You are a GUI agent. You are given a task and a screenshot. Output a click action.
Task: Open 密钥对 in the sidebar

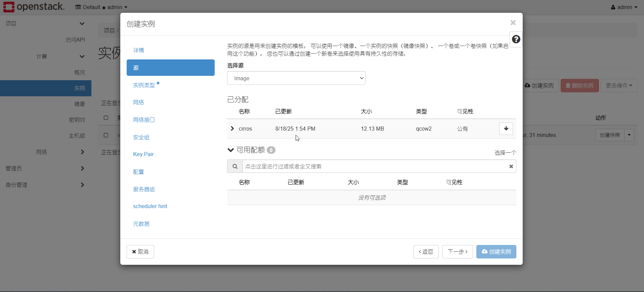coord(77,120)
